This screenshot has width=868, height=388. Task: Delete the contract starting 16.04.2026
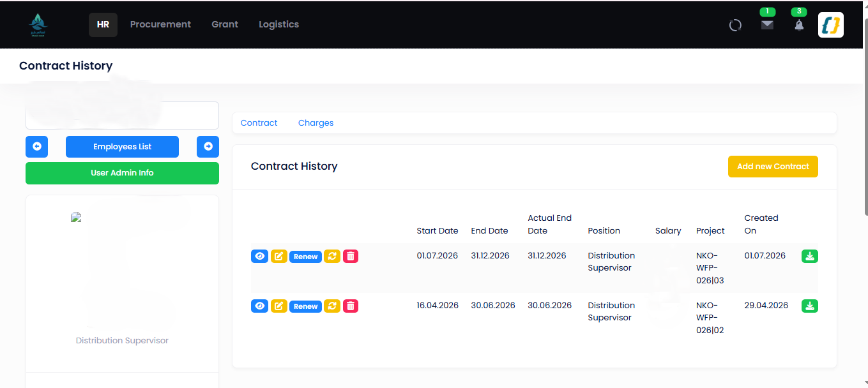click(351, 306)
